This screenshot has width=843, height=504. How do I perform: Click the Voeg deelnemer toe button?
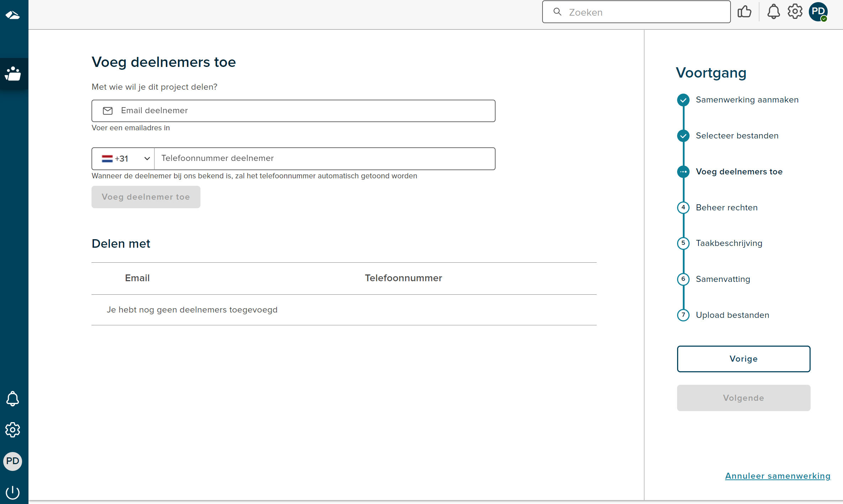coord(146,197)
